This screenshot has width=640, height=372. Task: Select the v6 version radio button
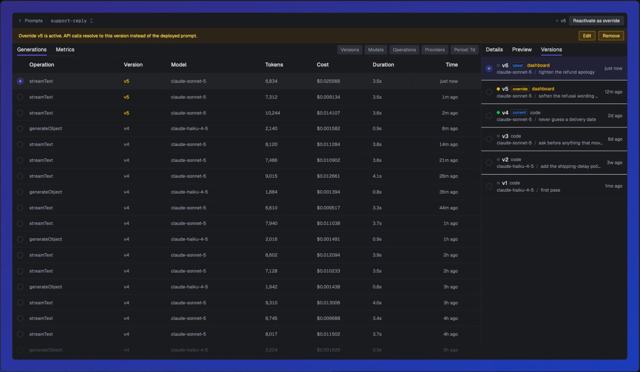489,69
